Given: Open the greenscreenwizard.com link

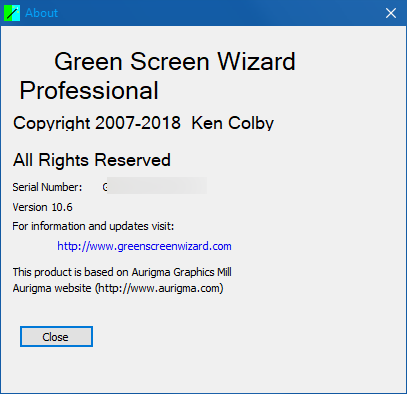Looking at the screenshot, I should click(144, 246).
